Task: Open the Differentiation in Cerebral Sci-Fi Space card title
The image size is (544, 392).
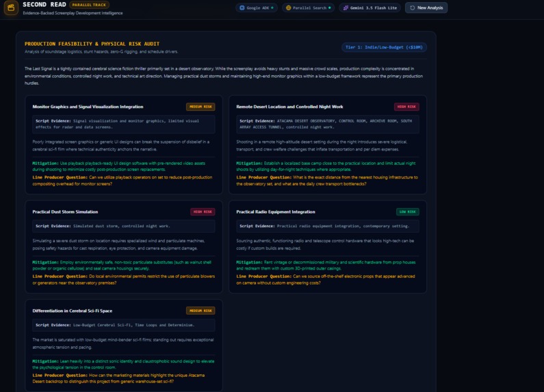Action: 73,311
